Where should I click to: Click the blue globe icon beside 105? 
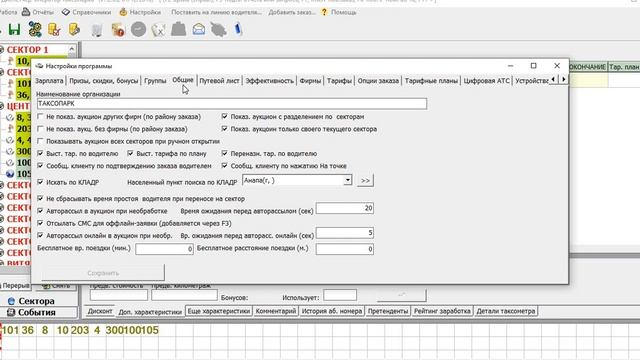coord(10,174)
